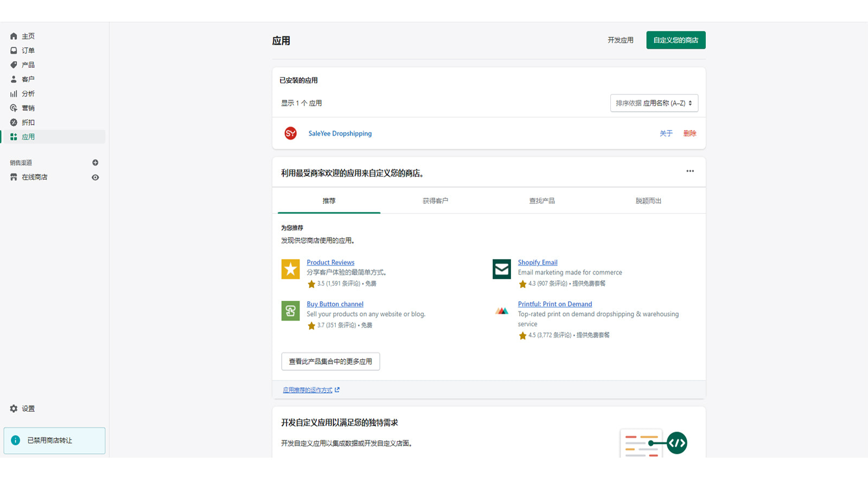868x488 pixels.
Task: Click the SaleYee Dropshipping app logo
Action: [x=291, y=133]
